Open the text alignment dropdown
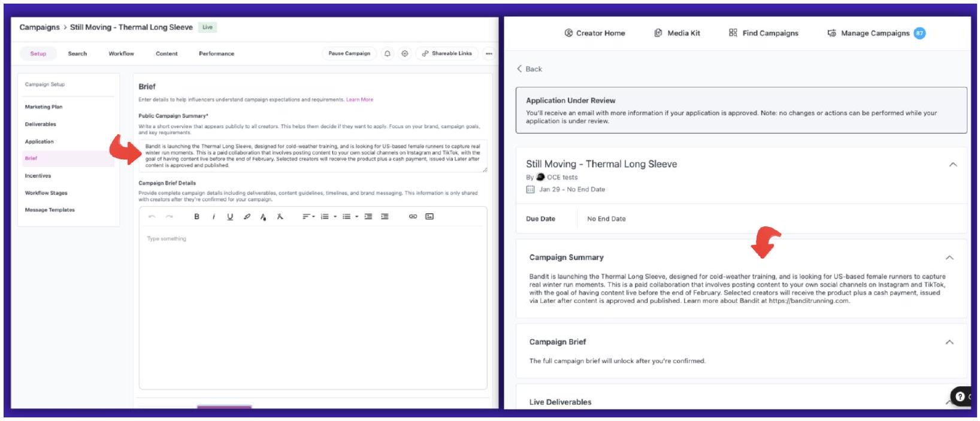The height and width of the screenshot is (421, 980). tap(307, 217)
